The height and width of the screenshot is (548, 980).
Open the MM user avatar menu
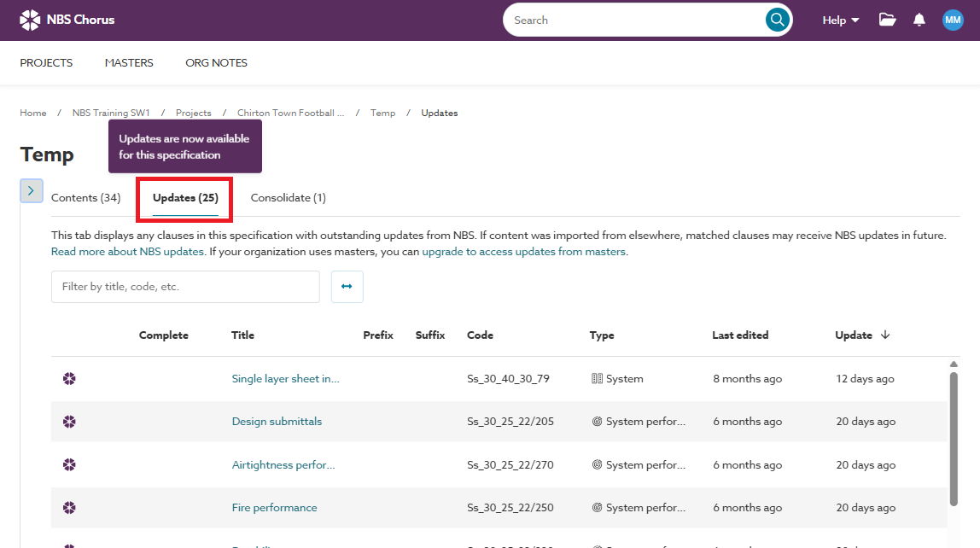coord(953,20)
